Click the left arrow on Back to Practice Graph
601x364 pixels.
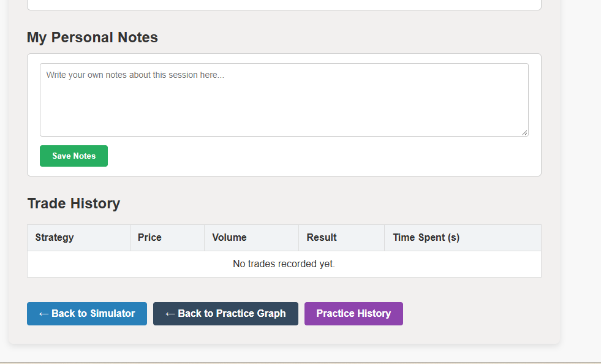pyautogui.click(x=170, y=314)
